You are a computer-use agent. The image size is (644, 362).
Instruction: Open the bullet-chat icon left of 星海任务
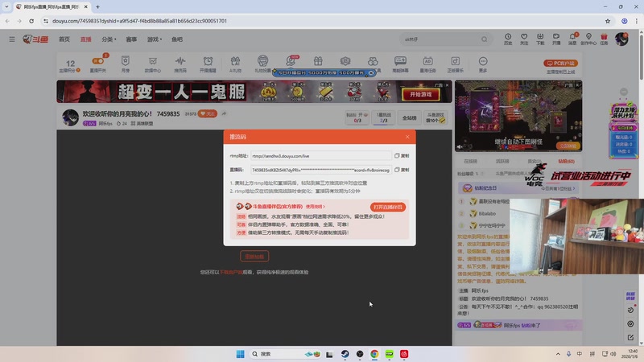tap(400, 64)
